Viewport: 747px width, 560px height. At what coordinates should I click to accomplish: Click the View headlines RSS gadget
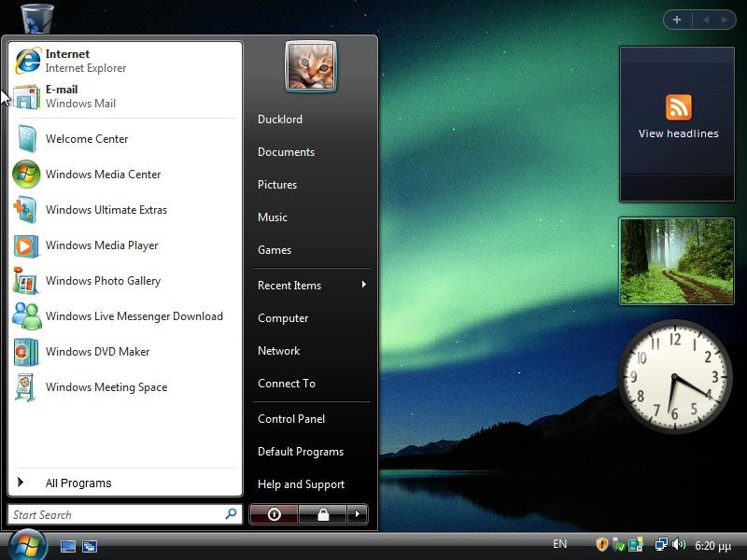(677, 121)
